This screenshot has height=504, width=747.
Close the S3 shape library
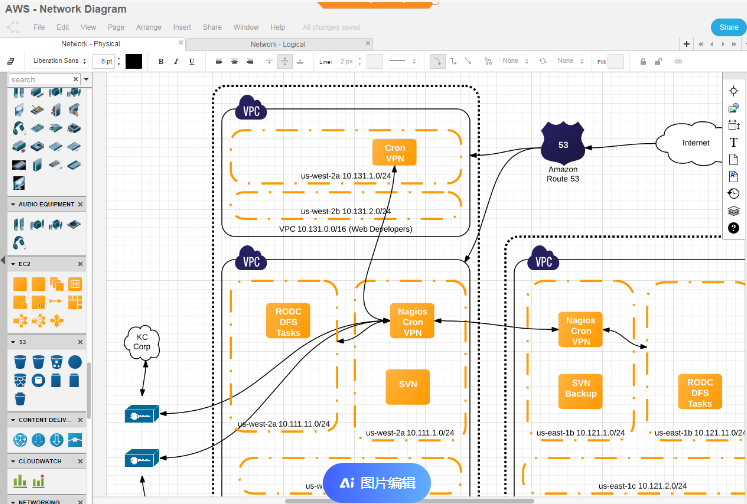pyautogui.click(x=80, y=342)
